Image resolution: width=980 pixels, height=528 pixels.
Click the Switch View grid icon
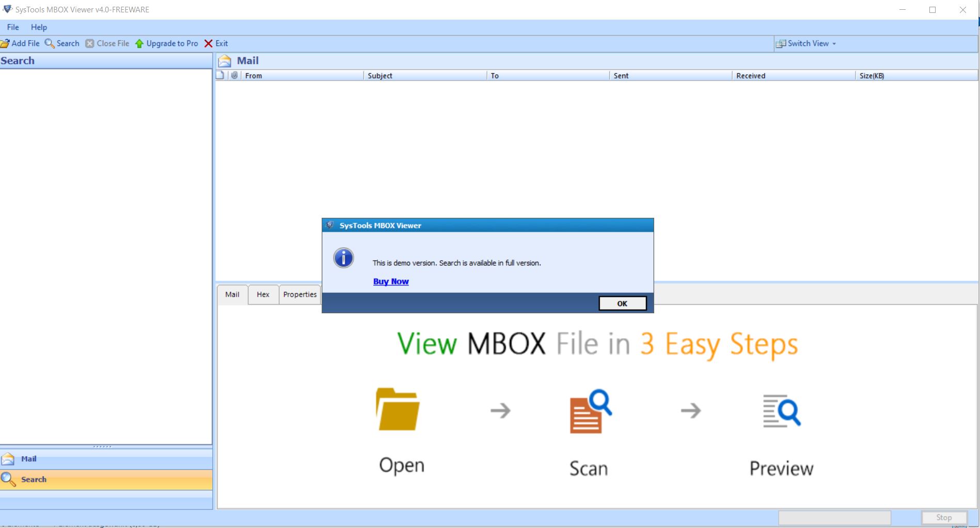pos(781,44)
